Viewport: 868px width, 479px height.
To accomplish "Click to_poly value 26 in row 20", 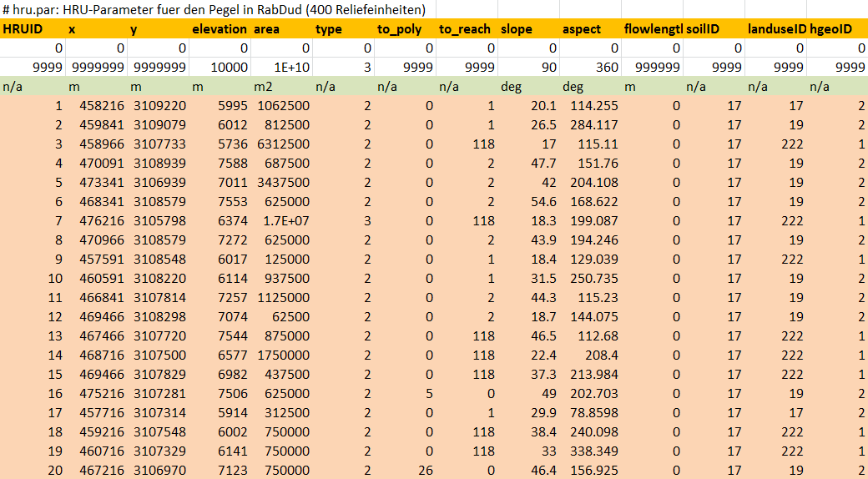I will tap(406, 470).
